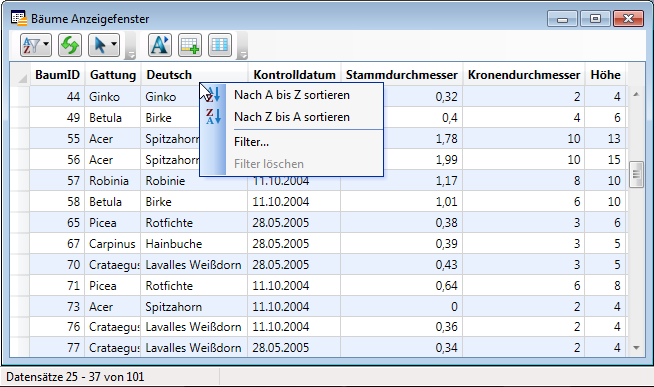
Task: Click the A-Z sort icon in menu
Action: pyautogui.click(x=213, y=95)
